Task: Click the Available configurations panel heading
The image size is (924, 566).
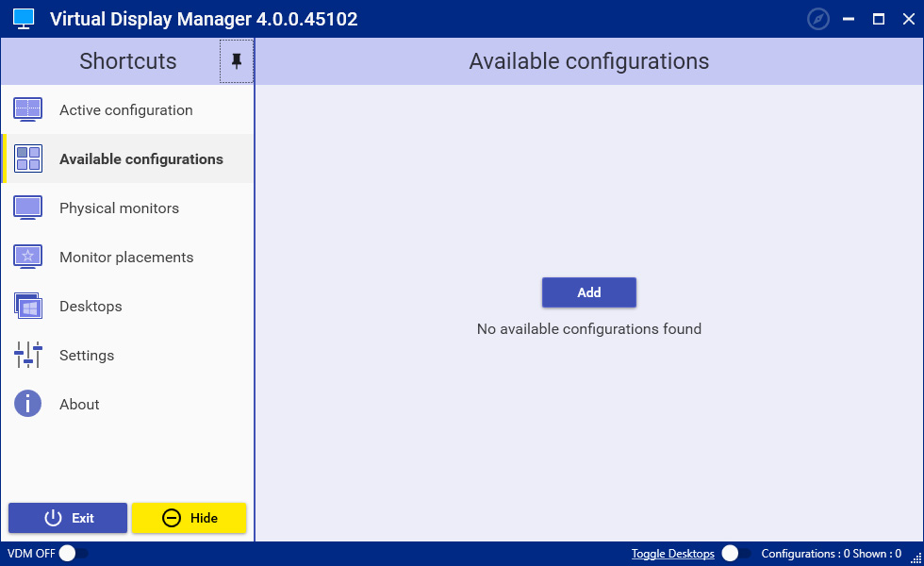Action: point(588,61)
